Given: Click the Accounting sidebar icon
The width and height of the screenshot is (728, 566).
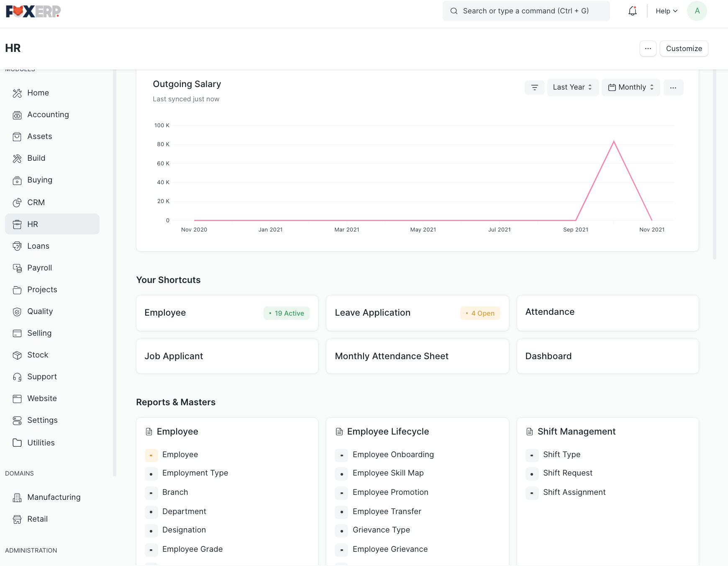Looking at the screenshot, I should click(17, 115).
